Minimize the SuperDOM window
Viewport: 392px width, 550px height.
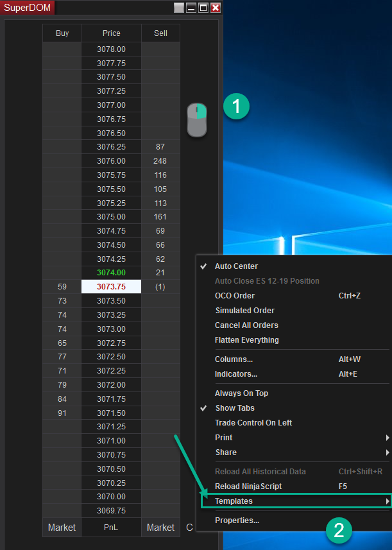[x=191, y=8]
